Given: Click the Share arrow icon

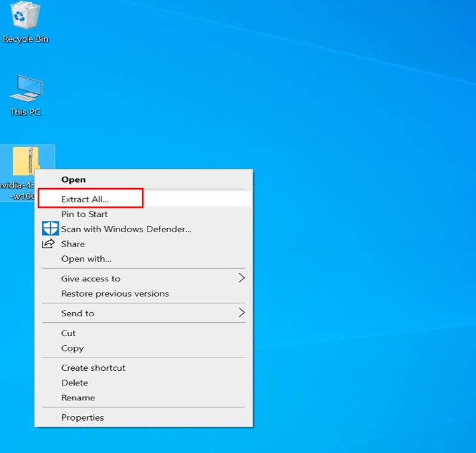Looking at the screenshot, I should (48, 244).
